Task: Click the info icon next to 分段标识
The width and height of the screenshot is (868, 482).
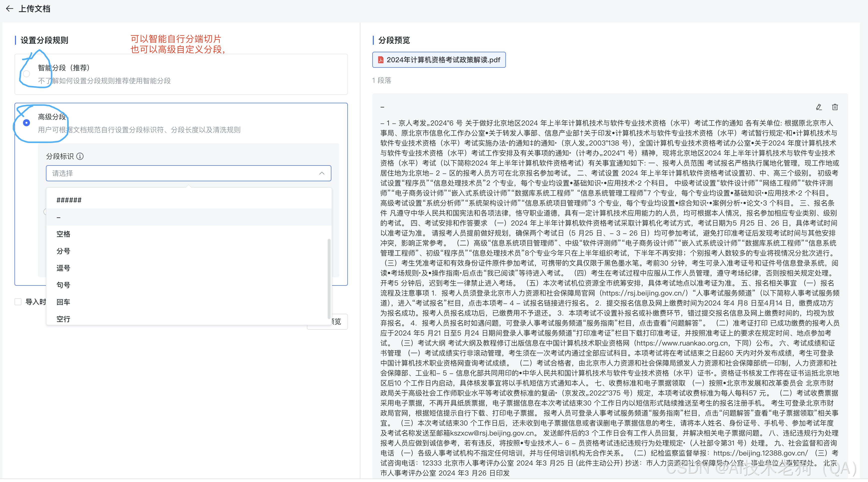Action: [x=79, y=156]
